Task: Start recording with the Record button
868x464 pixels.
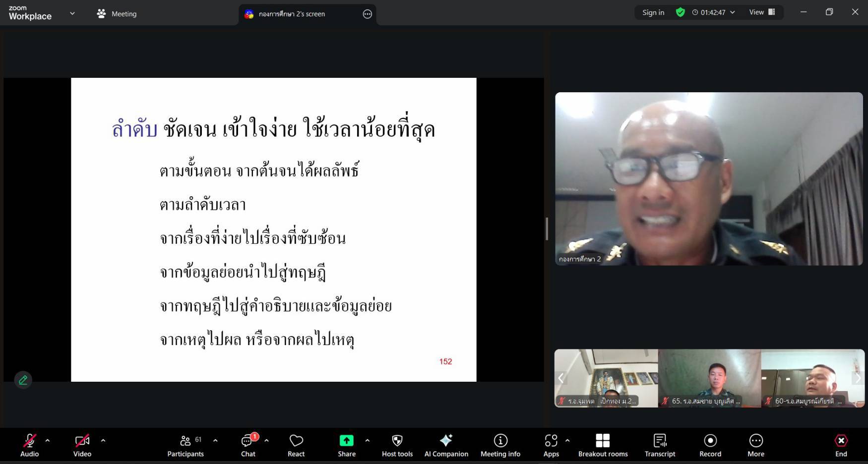Action: (710, 445)
